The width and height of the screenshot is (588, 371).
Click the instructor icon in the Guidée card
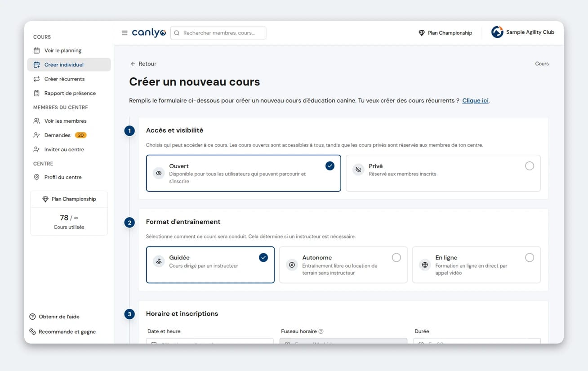point(159,261)
